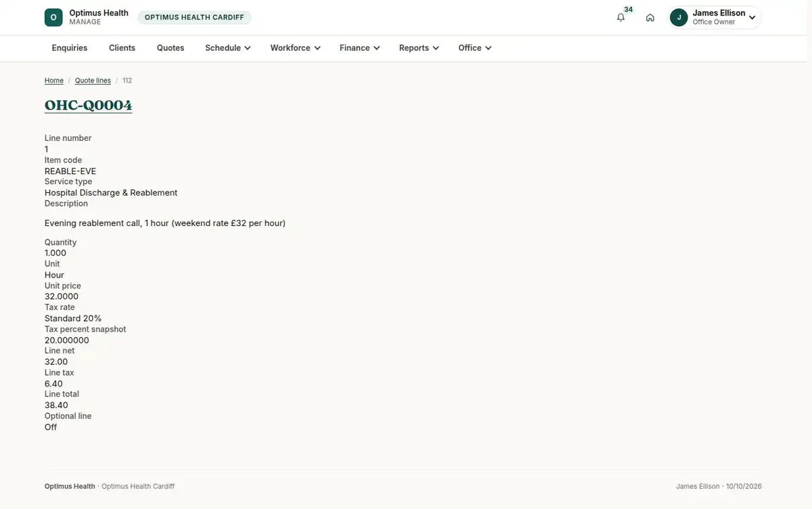Screen dimensions: 812x509
Task: Open the Finance dropdown
Action: click(359, 48)
